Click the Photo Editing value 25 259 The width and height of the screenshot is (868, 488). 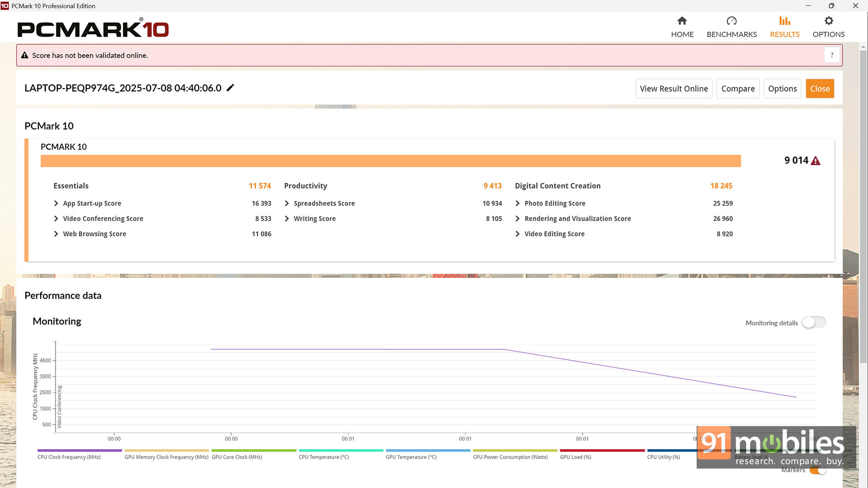pos(723,203)
